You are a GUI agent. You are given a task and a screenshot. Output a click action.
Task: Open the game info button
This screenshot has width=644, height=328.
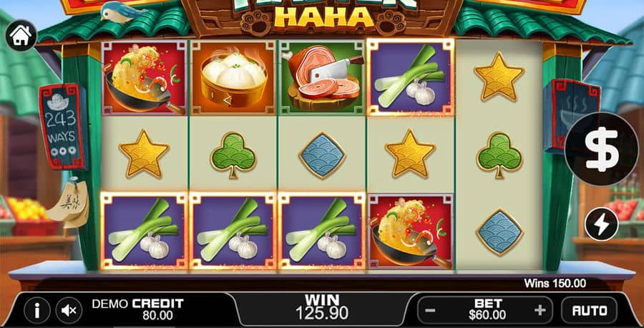point(37,310)
